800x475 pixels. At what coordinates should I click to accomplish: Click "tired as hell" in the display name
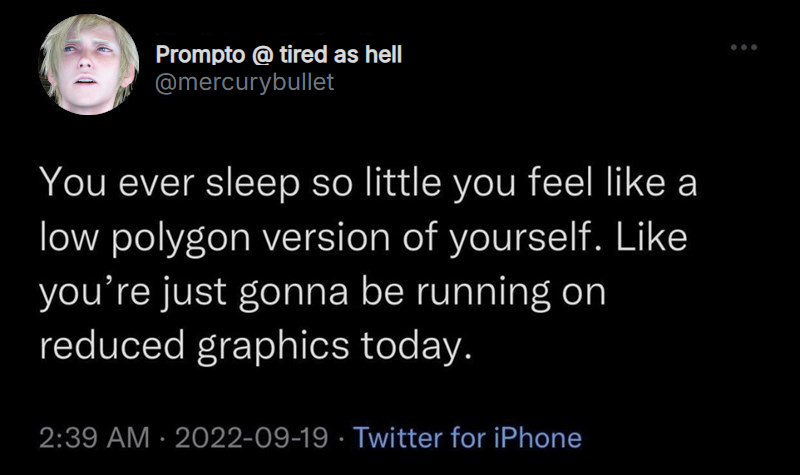point(340,55)
